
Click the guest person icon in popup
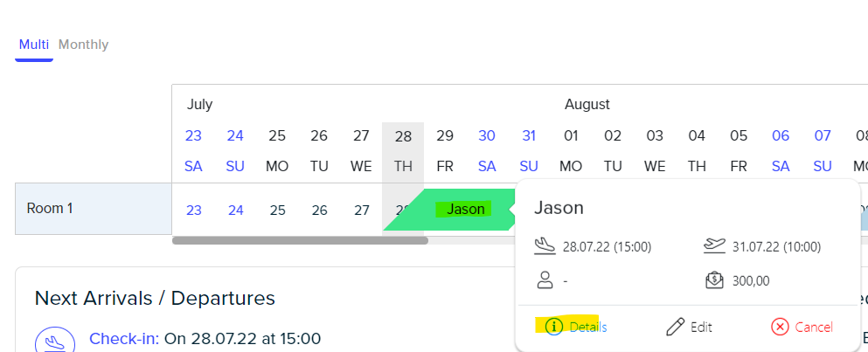(x=545, y=280)
